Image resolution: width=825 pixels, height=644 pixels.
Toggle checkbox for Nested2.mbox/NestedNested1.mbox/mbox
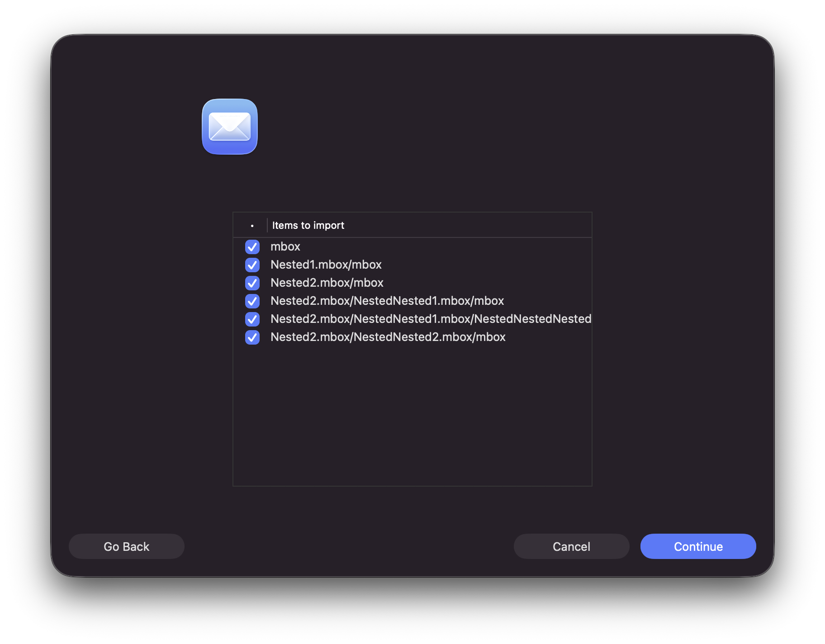[252, 301]
